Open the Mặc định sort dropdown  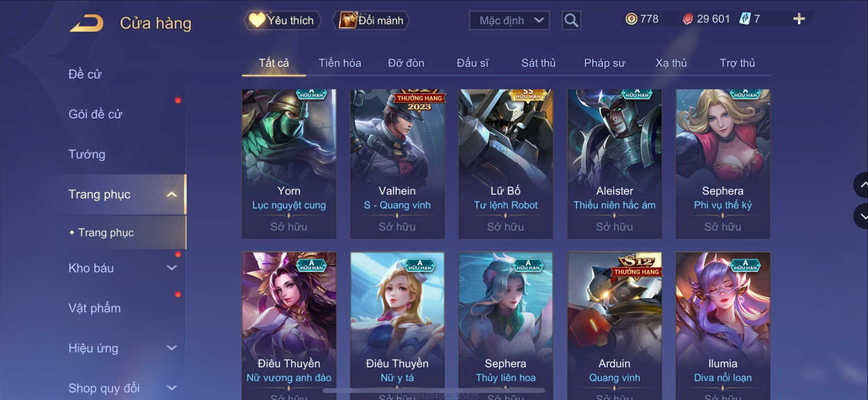pyautogui.click(x=509, y=20)
